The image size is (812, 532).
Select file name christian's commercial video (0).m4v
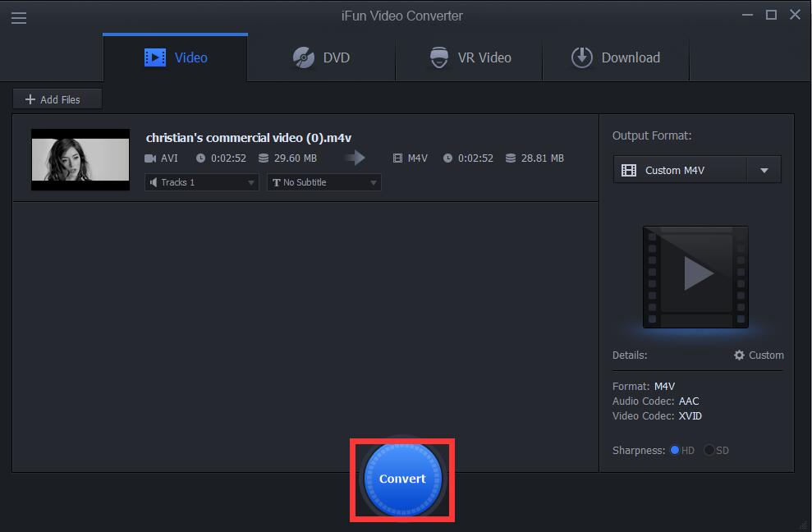(249, 138)
